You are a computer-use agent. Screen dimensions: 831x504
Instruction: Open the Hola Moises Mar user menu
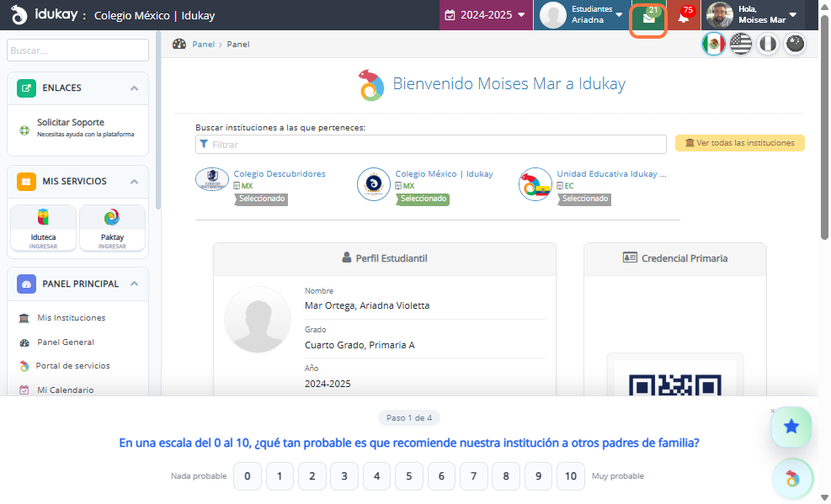[x=752, y=15]
